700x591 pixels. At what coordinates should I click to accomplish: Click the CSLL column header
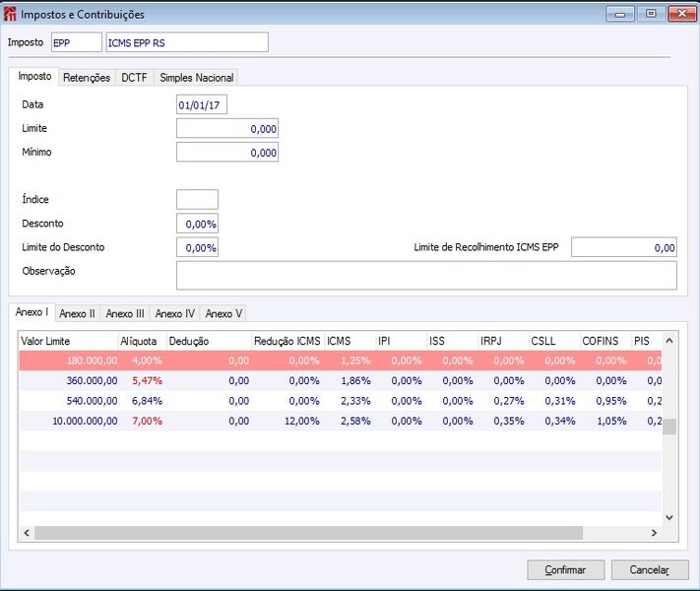(555, 341)
